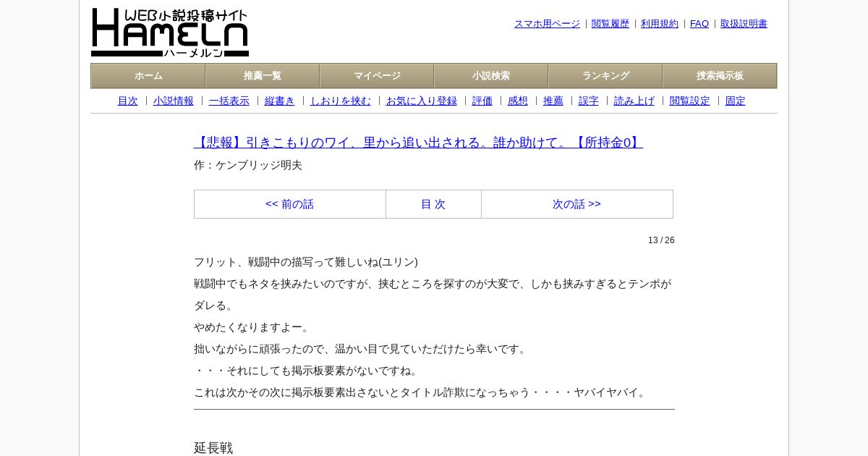Screen dimensions: 868x456
Task: Open 推薦一覧 in navigation bar
Action: point(263,76)
